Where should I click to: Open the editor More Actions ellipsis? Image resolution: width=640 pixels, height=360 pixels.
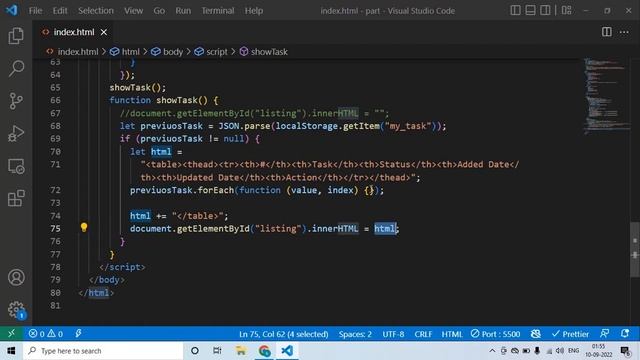pos(624,32)
